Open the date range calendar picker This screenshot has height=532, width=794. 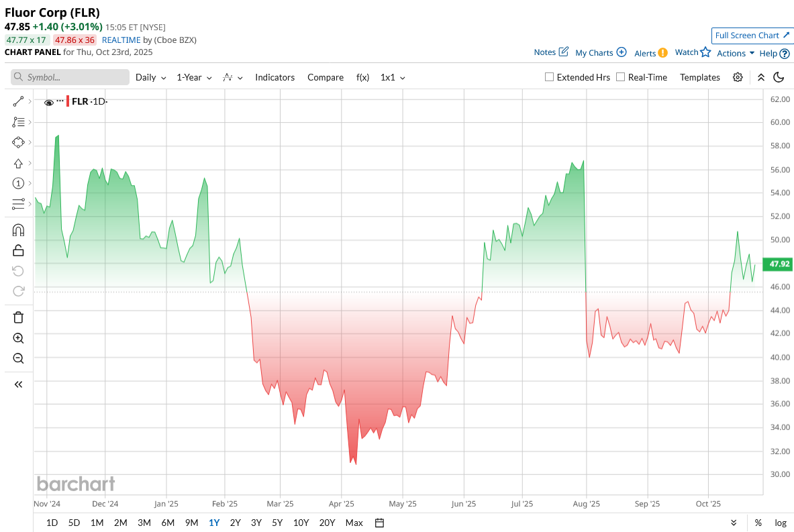(x=379, y=523)
